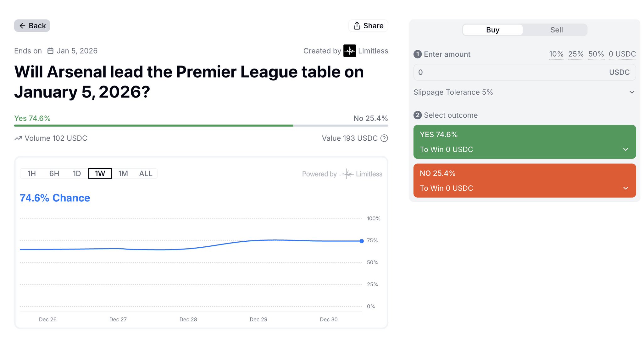
Task: Choose the 50% amount shortcut
Action: (596, 54)
